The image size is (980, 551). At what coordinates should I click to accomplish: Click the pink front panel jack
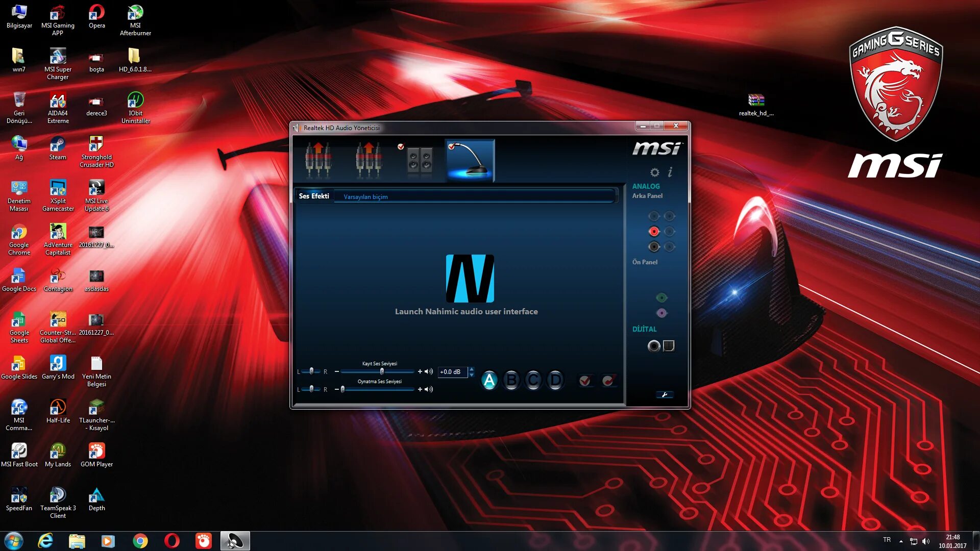[x=661, y=313]
